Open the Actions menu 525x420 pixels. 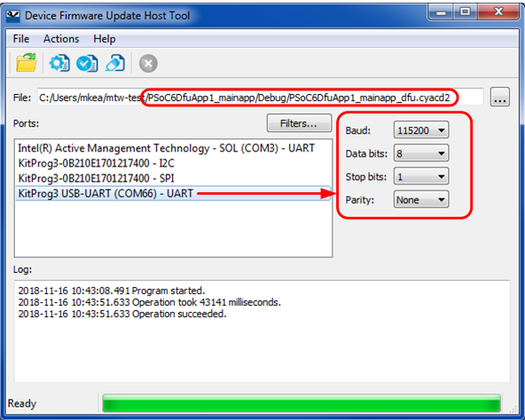pyautogui.click(x=61, y=39)
